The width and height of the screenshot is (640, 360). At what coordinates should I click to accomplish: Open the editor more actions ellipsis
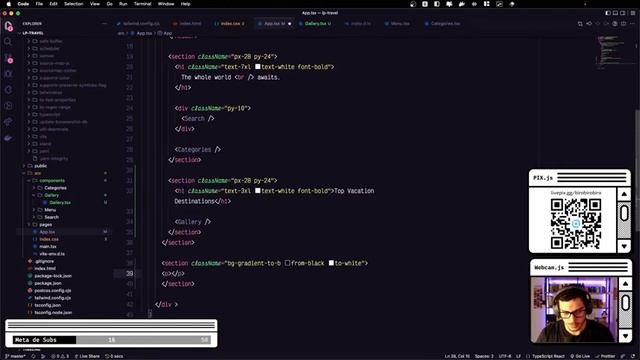[x=632, y=24]
